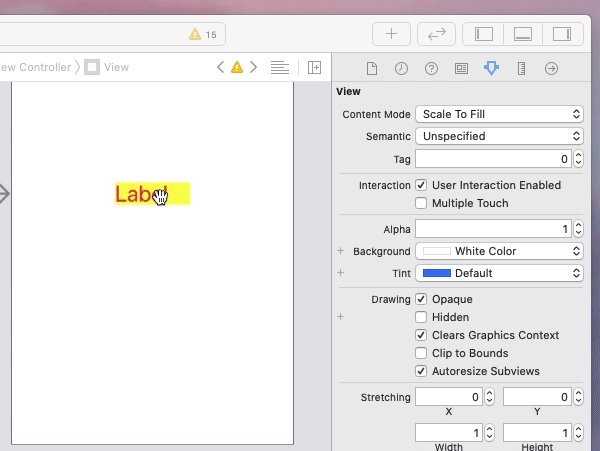Open the Quick Help inspector tab
600x451 pixels.
tap(431, 68)
